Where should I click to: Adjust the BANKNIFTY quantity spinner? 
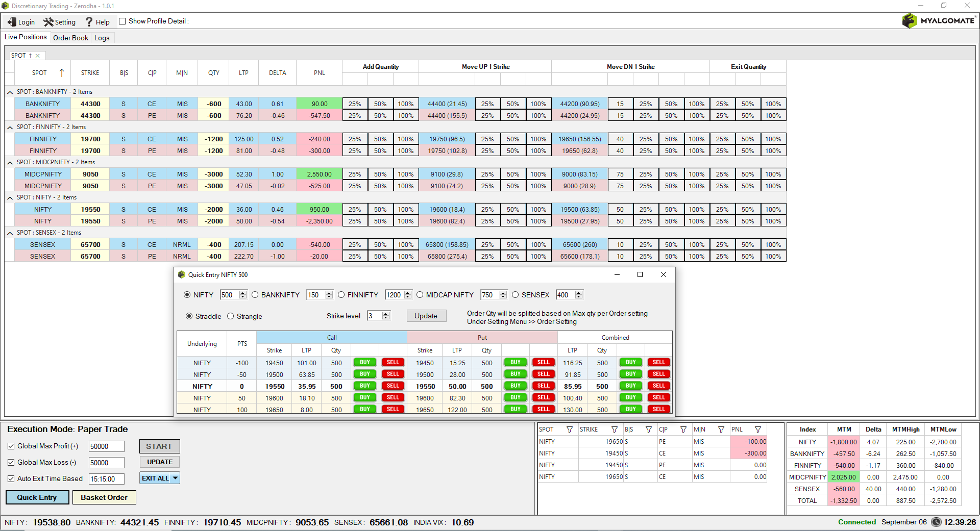329,295
